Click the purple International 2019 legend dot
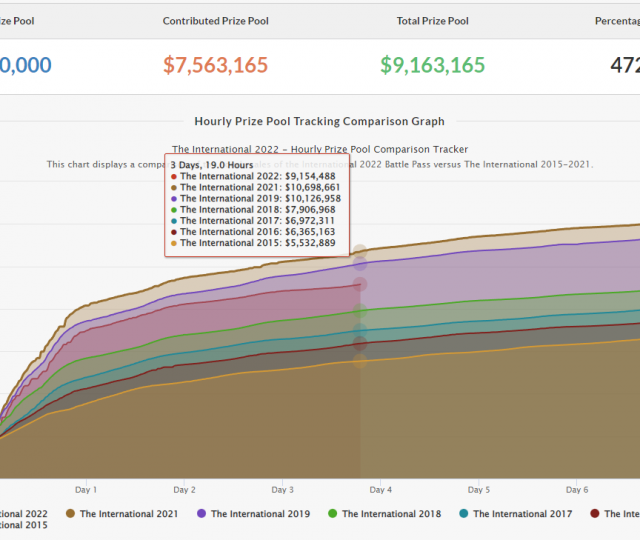 coord(201,514)
